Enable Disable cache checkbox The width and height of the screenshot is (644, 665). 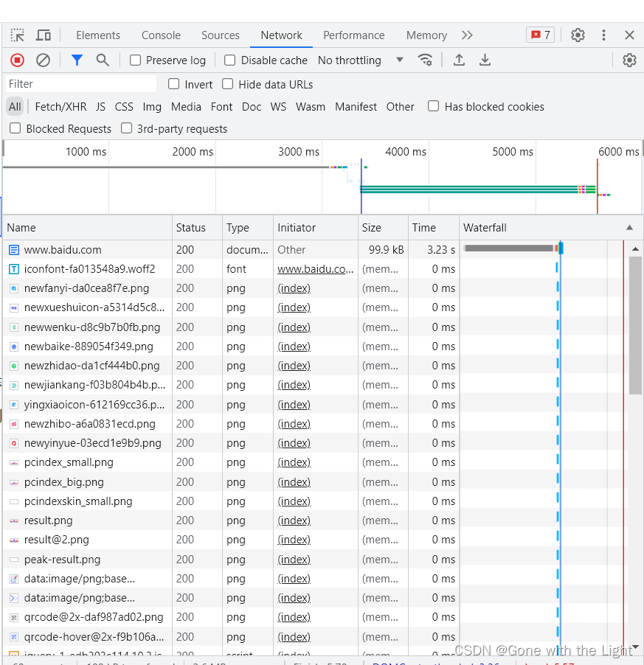pos(230,60)
